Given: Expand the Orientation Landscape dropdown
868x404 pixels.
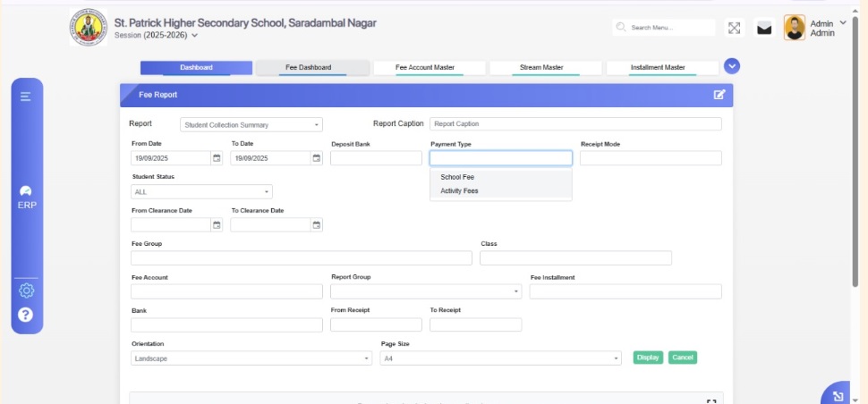Looking at the screenshot, I should [251, 358].
